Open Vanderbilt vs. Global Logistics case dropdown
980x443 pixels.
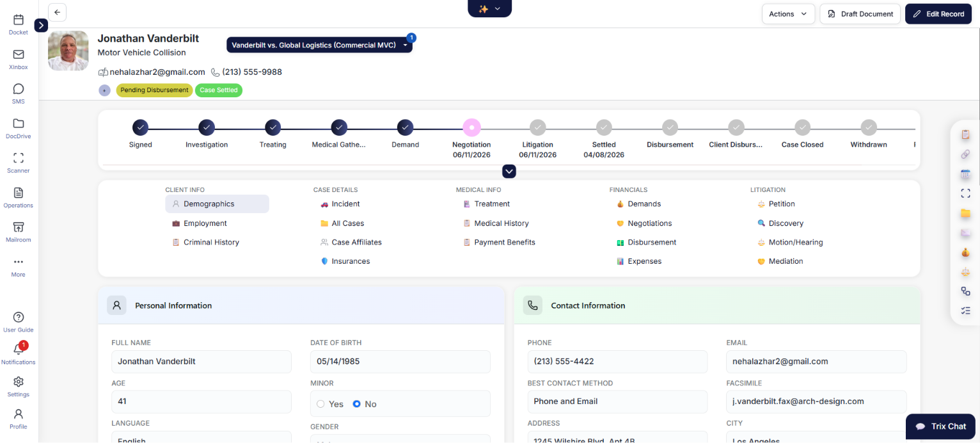click(319, 45)
